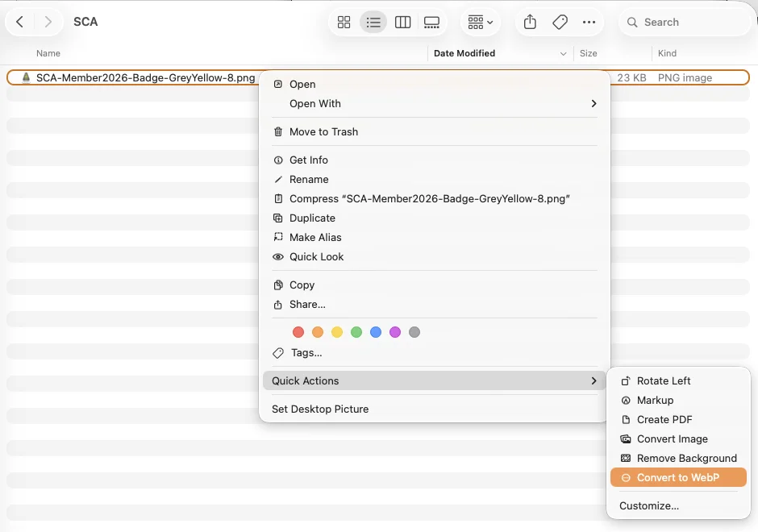Screen dimensions: 758x532
Task: Select the Rotate Left quick action
Action: 664,380
